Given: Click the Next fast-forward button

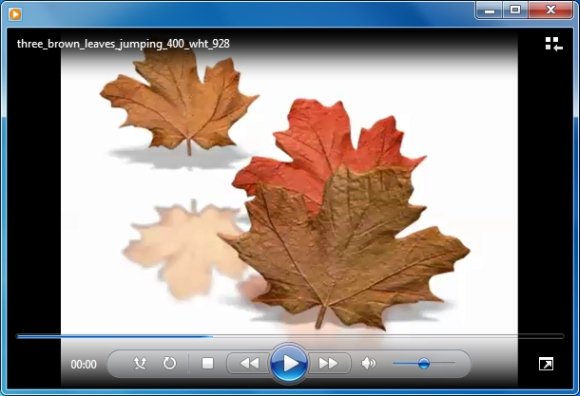Looking at the screenshot, I should (x=328, y=364).
